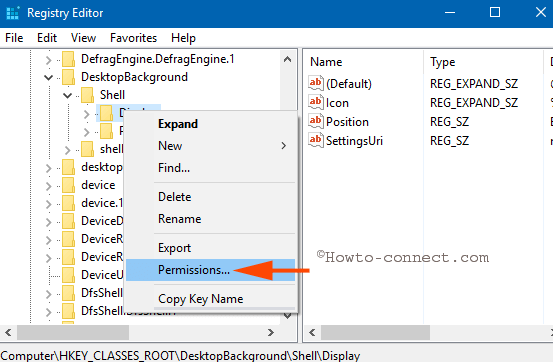Select the DesktopBackground key label

134,77
